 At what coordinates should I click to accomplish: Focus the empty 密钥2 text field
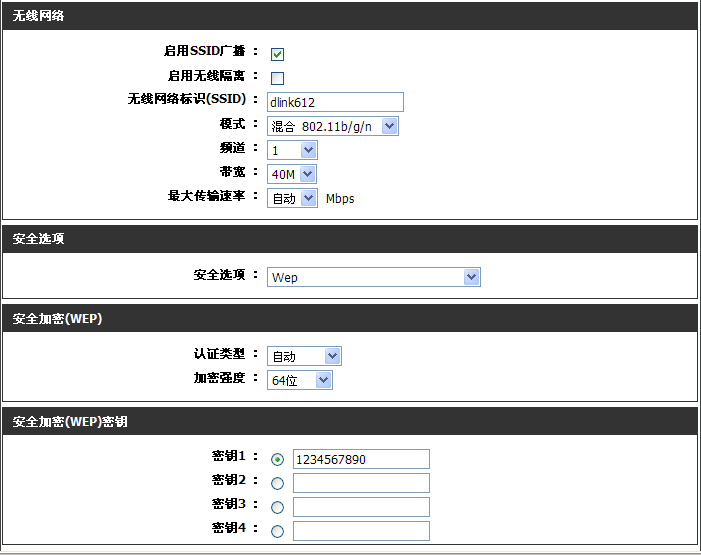point(360,483)
